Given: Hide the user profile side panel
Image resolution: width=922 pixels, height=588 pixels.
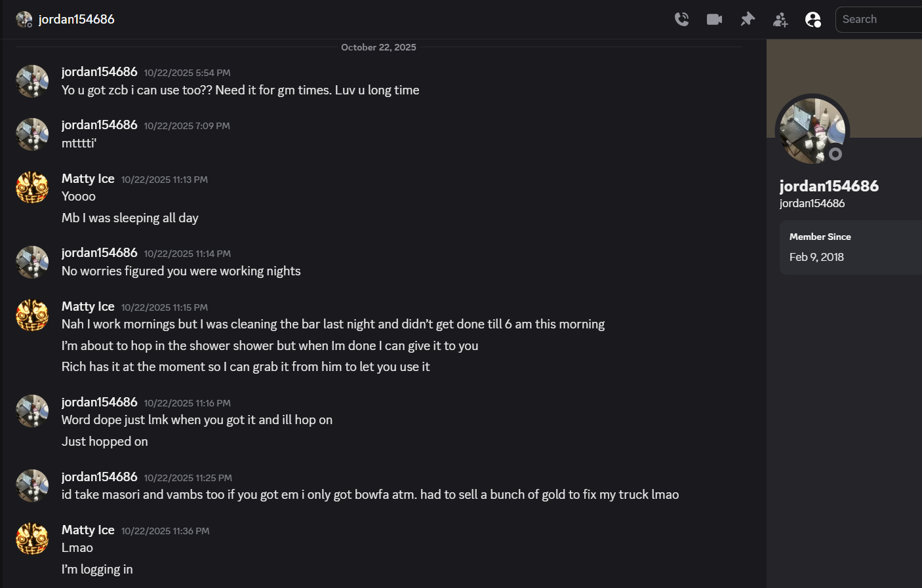Looking at the screenshot, I should 813,20.
